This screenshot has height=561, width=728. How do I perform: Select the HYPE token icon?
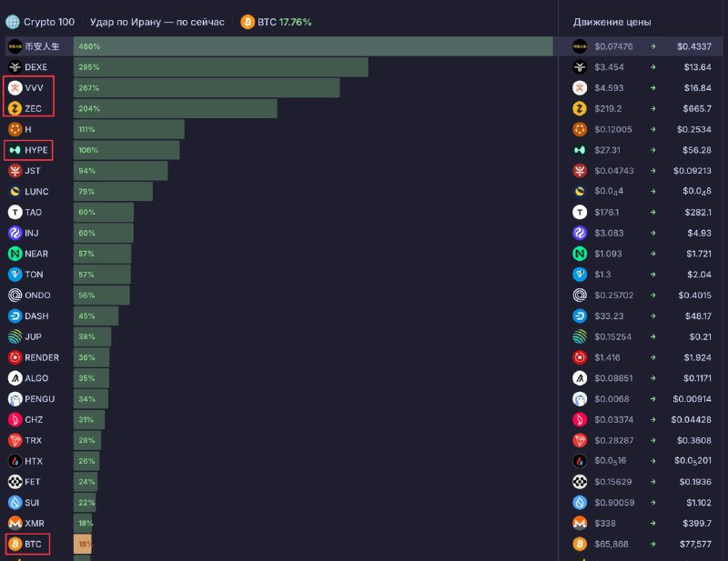click(15, 150)
